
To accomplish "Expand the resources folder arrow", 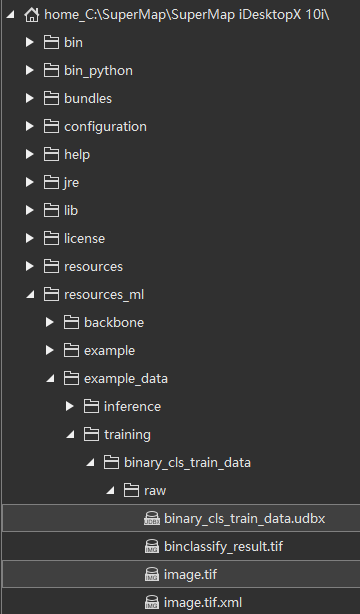I will tap(29, 266).
